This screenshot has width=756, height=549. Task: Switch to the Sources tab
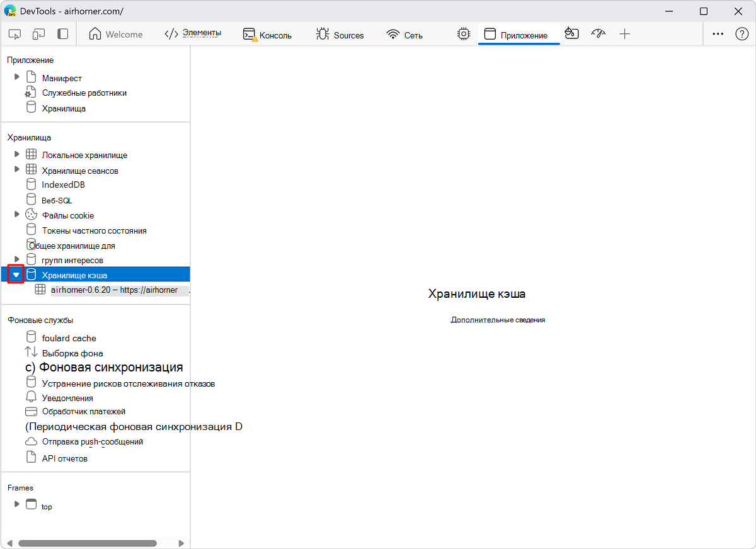pyautogui.click(x=340, y=35)
